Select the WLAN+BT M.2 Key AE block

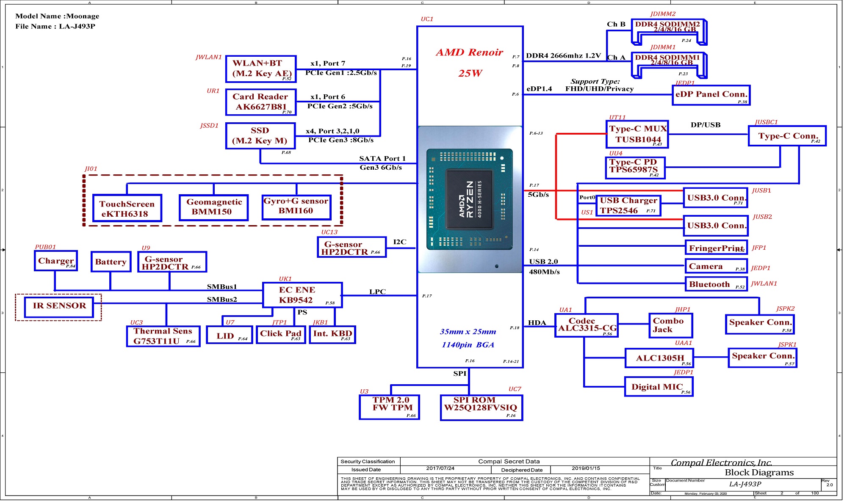(x=261, y=69)
